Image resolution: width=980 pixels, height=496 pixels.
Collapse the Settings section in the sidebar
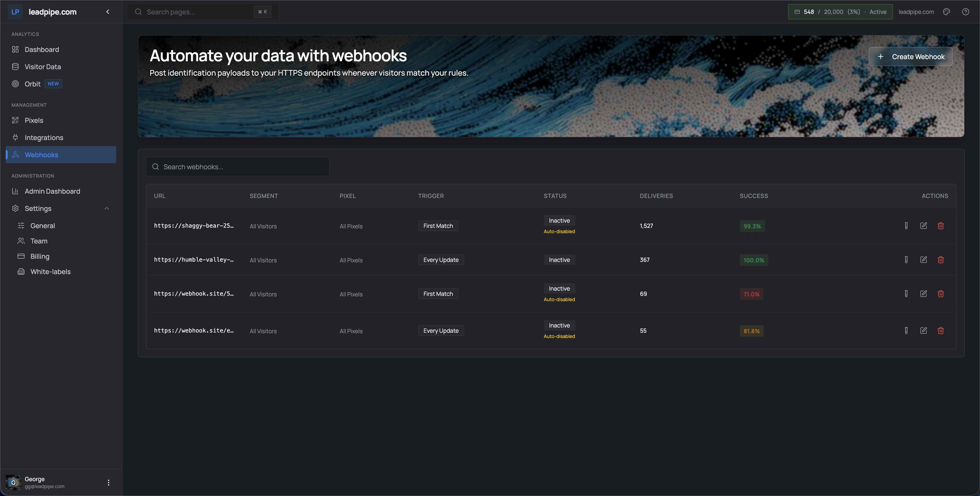(106, 208)
